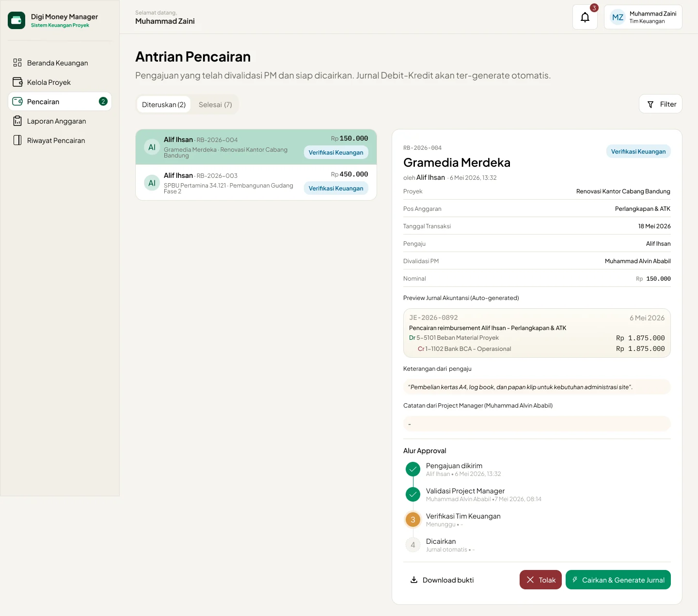Click the Kelola Proyek wallet icon
The height and width of the screenshot is (616, 698).
point(17,82)
